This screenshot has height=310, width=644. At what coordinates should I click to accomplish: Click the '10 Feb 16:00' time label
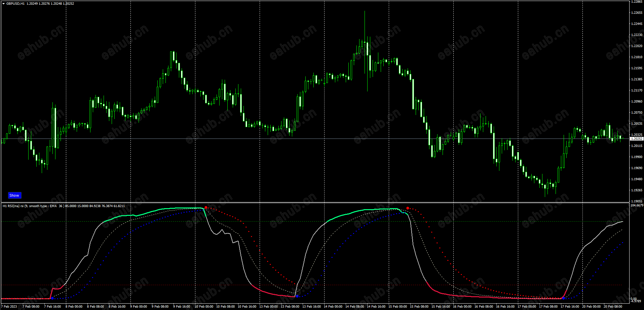point(247,307)
